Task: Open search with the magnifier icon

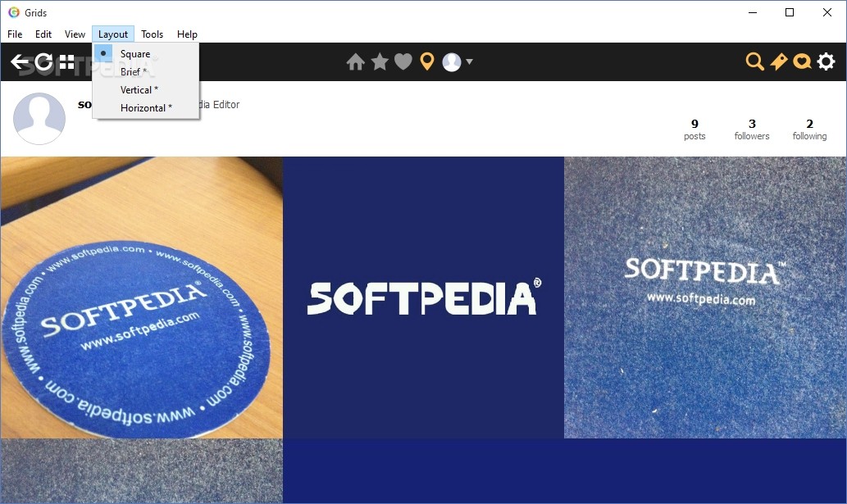Action: [x=754, y=61]
